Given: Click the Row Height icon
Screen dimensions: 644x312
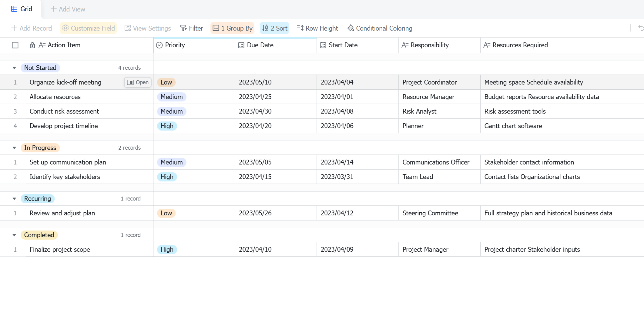Looking at the screenshot, I should pos(300,28).
